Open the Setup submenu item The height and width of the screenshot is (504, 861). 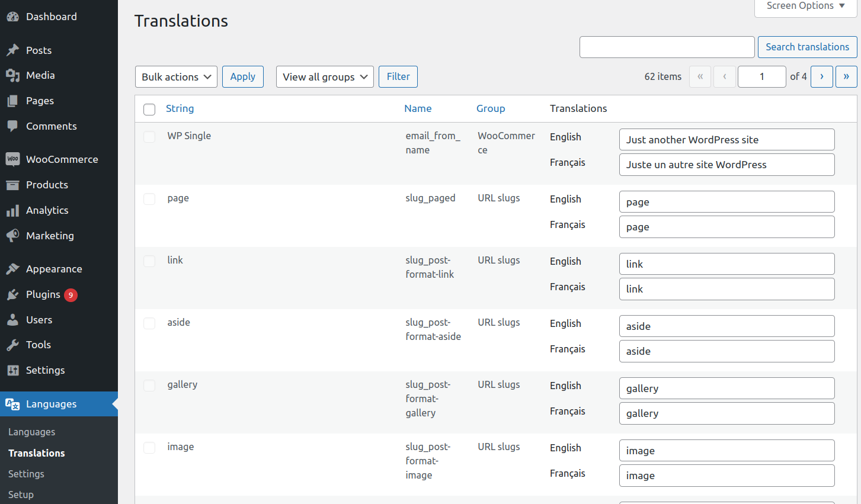[21, 495]
